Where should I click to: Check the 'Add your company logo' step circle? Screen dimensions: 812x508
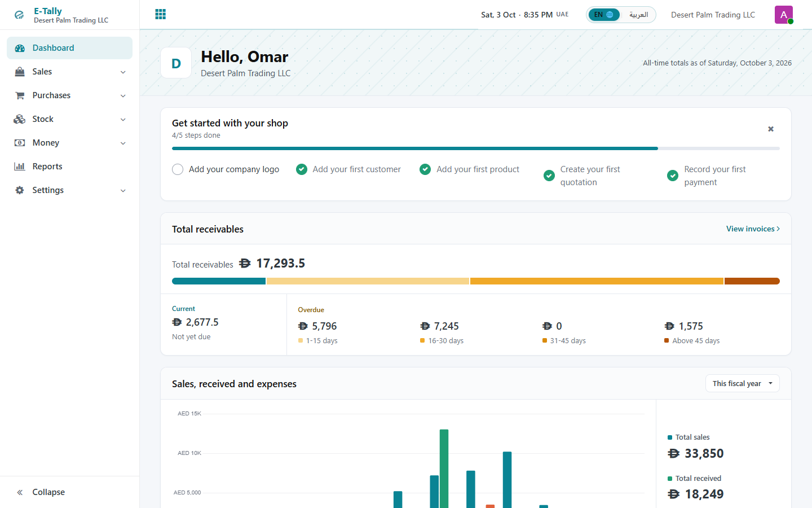click(178, 169)
